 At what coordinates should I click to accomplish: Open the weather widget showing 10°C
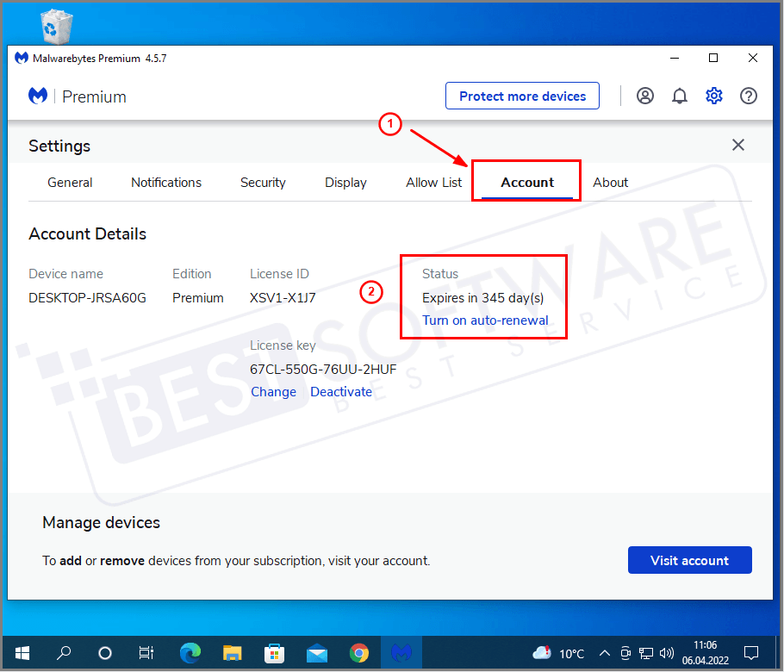click(557, 653)
